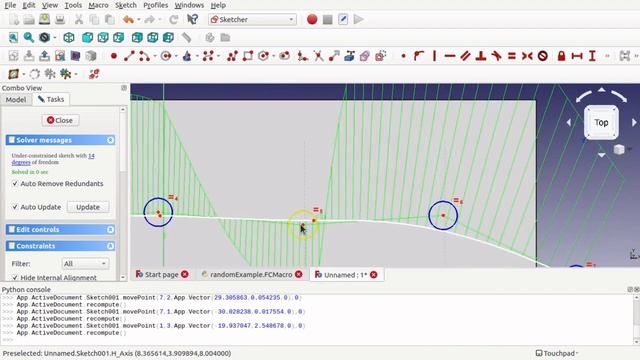
Task: Click the red Record macro button
Action: pyautogui.click(x=312, y=19)
